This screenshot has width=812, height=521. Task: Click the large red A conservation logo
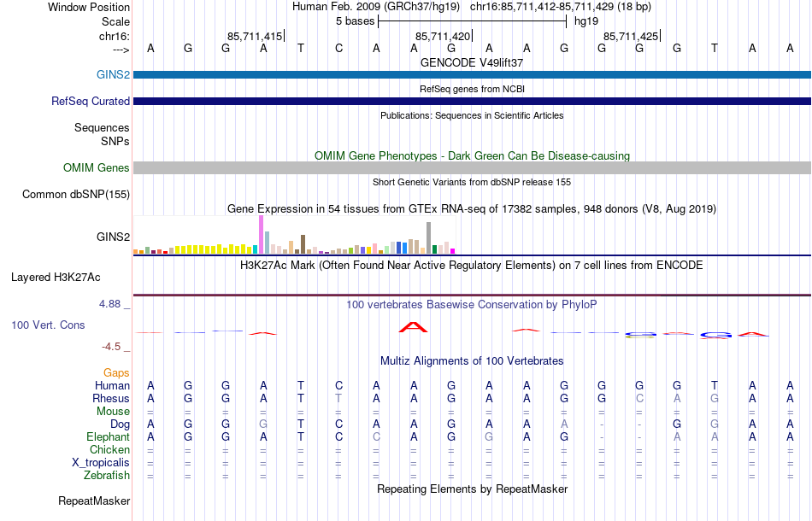(413, 327)
